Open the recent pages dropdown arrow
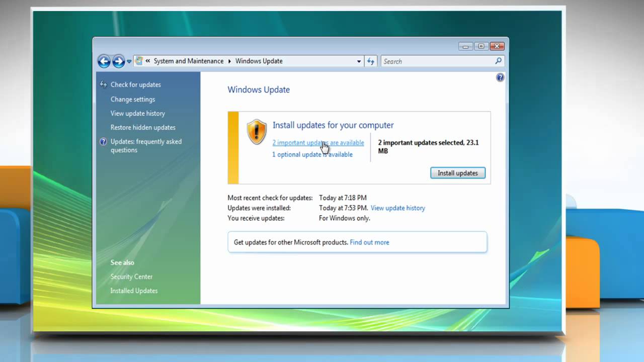The width and height of the screenshot is (644, 362). pos(129,61)
